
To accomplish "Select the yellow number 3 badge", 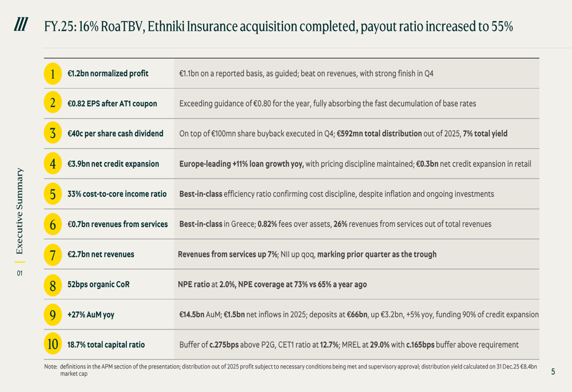I will coord(53,133).
